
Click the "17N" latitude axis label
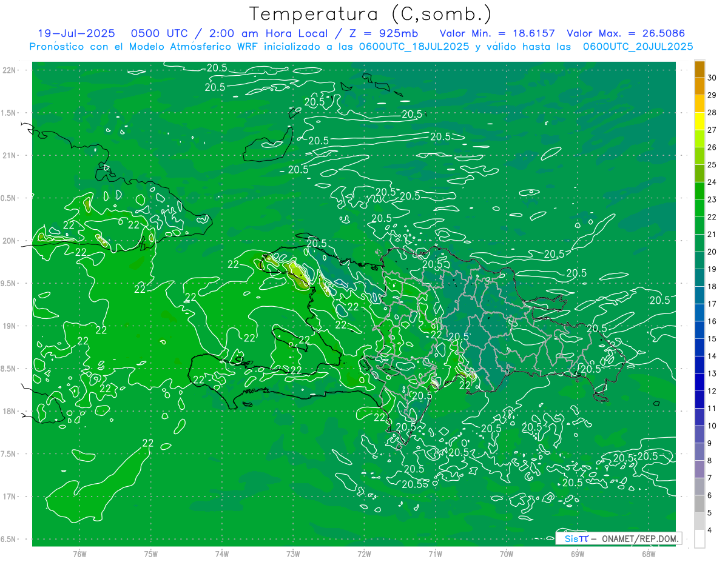(x=10, y=497)
